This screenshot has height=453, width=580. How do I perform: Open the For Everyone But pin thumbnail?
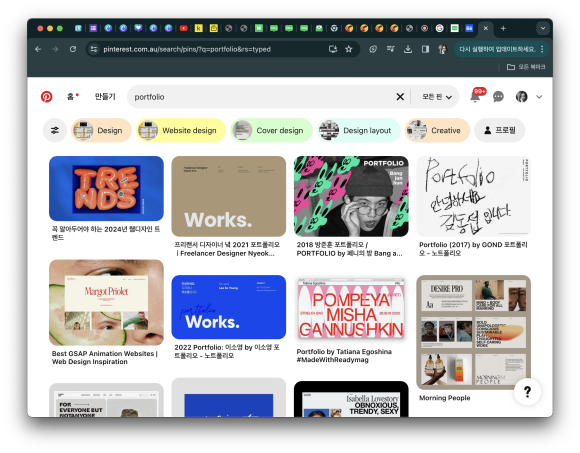107,400
